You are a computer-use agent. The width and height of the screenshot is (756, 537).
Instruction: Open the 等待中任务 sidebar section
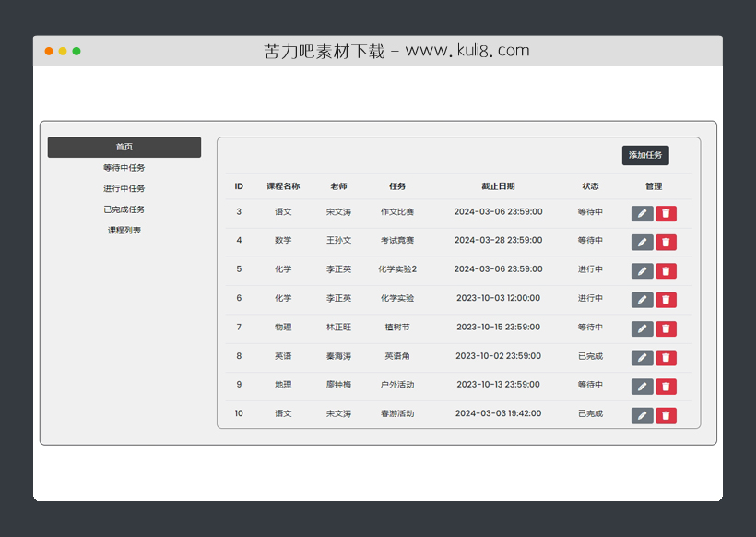click(x=124, y=167)
